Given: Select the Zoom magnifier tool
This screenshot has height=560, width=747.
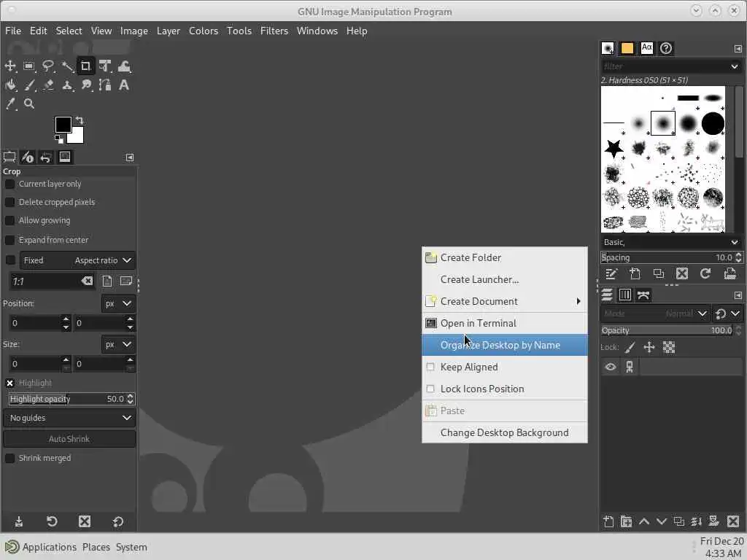Looking at the screenshot, I should click(x=29, y=104).
